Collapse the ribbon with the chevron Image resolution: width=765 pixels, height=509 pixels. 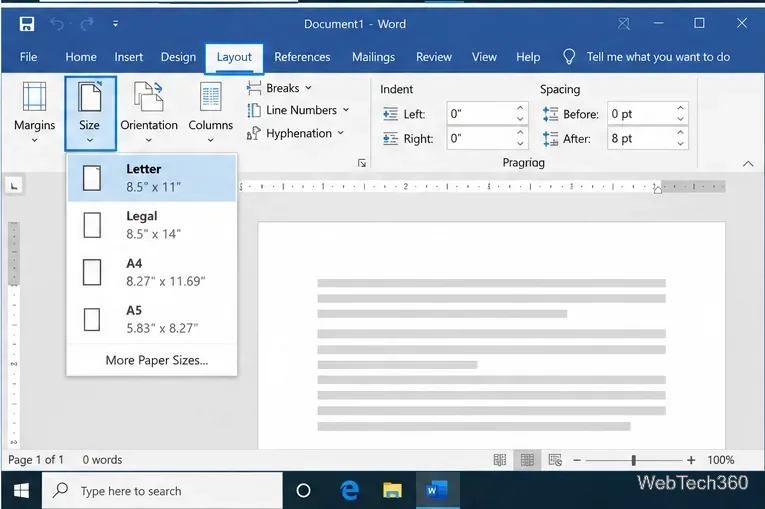(748, 164)
